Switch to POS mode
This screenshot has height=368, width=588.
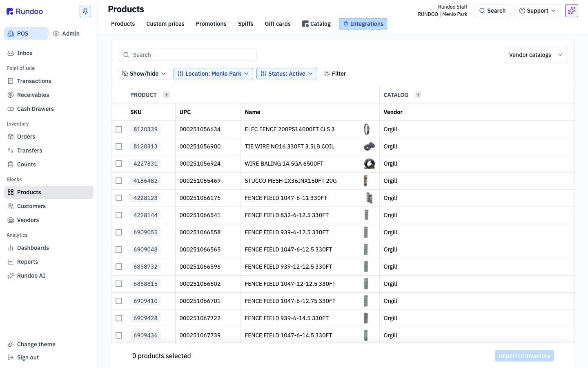coord(26,34)
